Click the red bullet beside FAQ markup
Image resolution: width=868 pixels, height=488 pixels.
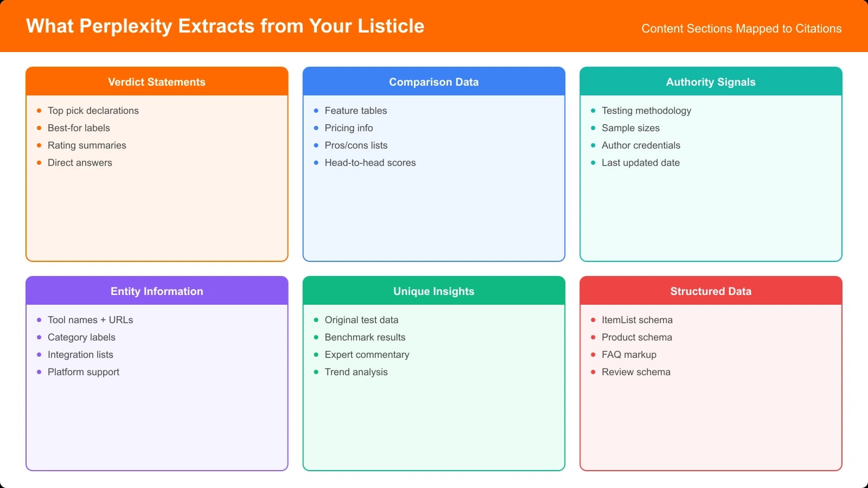coord(593,355)
